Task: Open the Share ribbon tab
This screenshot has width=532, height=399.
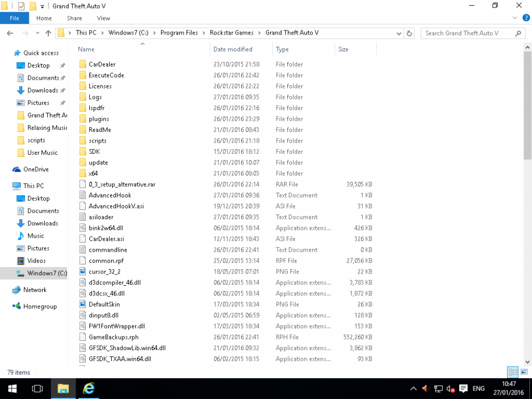Action: coord(74,18)
